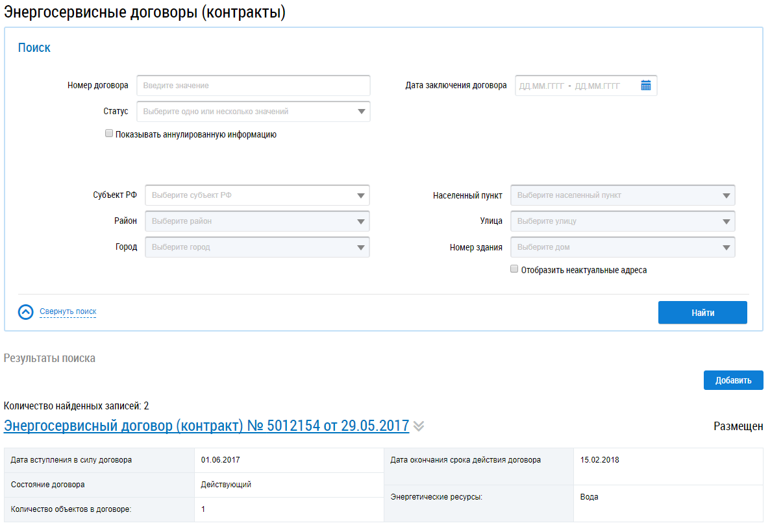
Task: Enable 'Показывать аннулированную информацию' checkbox
Action: pyautogui.click(x=109, y=134)
